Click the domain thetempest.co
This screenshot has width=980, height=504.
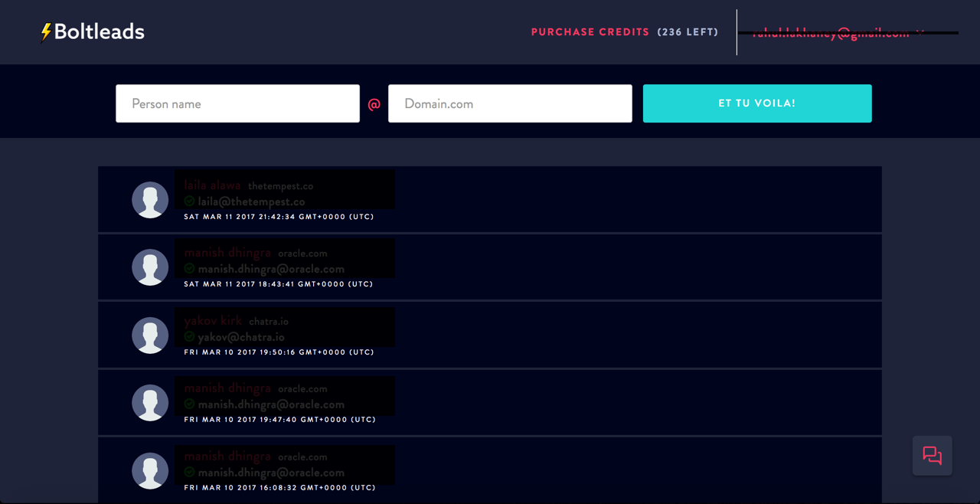[x=280, y=186]
